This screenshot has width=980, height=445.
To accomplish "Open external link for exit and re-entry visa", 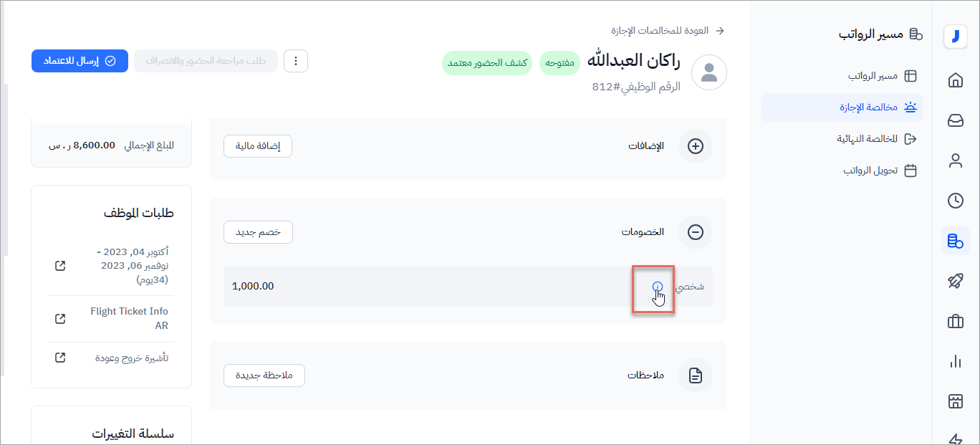I will point(60,358).
